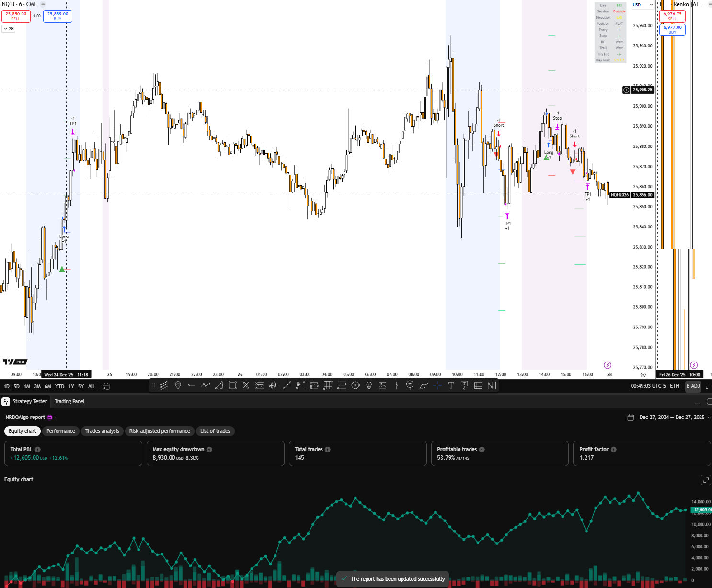The width and height of the screenshot is (712, 588).
Task: Open the USD currency dropdown
Action: coord(643,5)
